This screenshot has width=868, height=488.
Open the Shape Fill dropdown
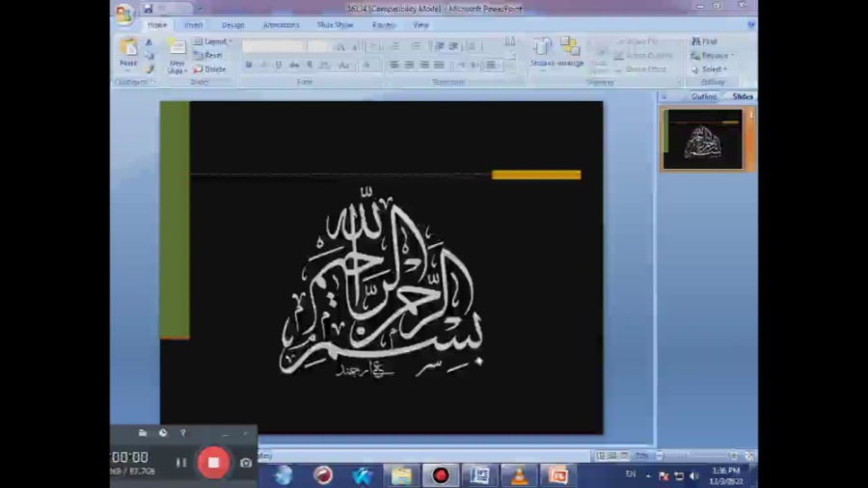click(x=637, y=41)
